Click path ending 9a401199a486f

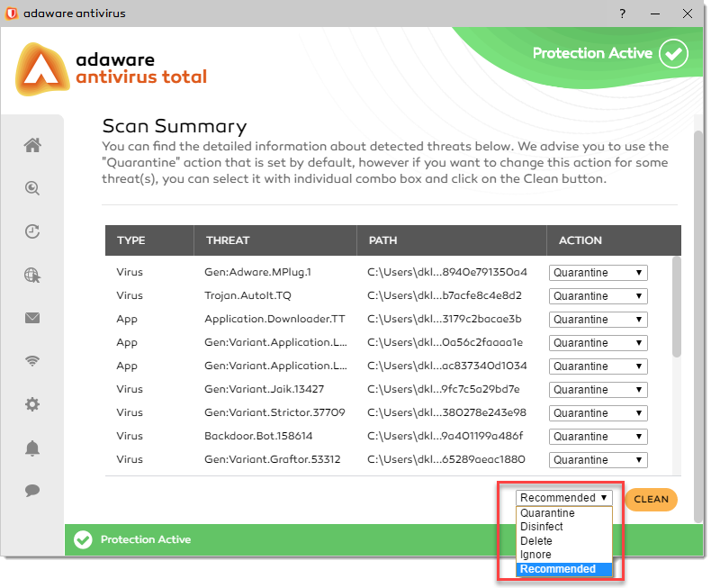(445, 436)
